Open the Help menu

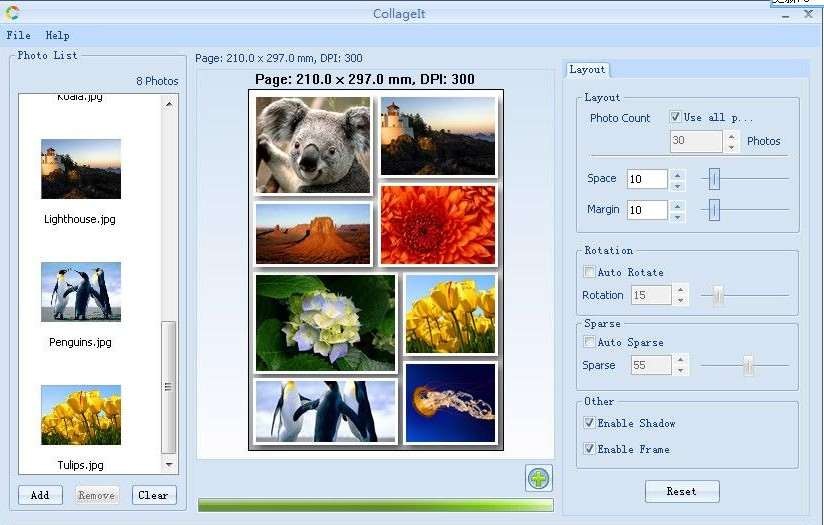(57, 36)
